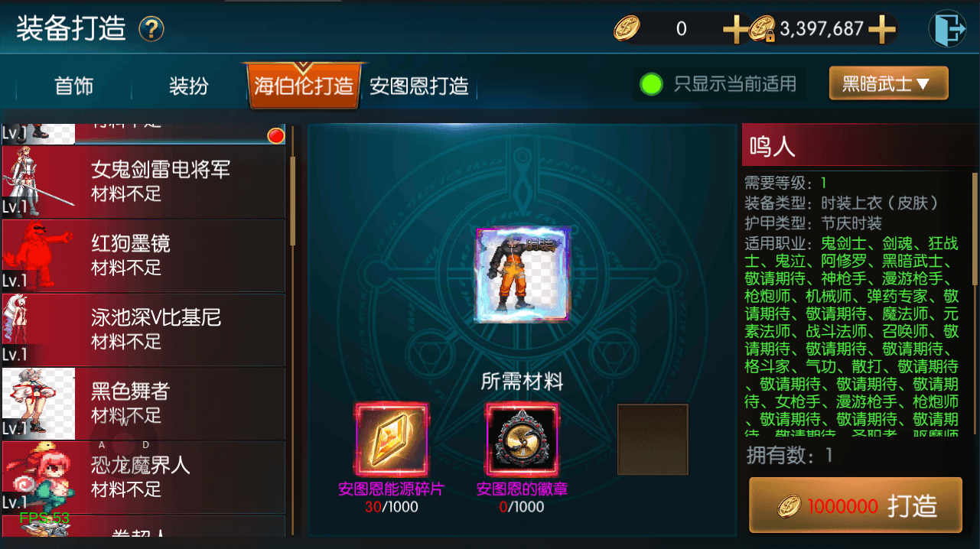The height and width of the screenshot is (549, 980).
Task: Add gold coins with first plus icon
Action: click(x=736, y=30)
